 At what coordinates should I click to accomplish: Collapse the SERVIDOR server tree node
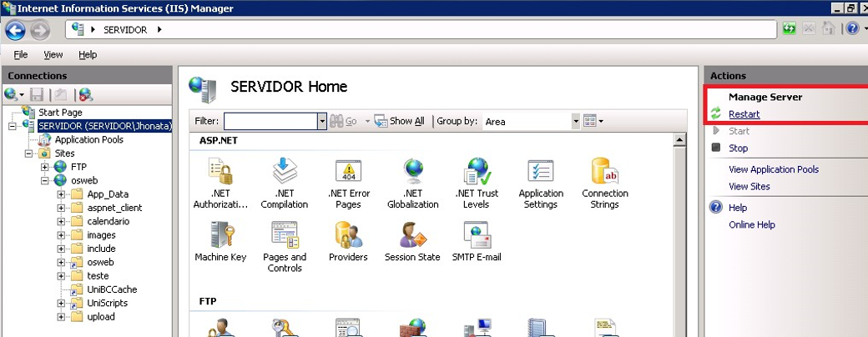tap(13, 126)
